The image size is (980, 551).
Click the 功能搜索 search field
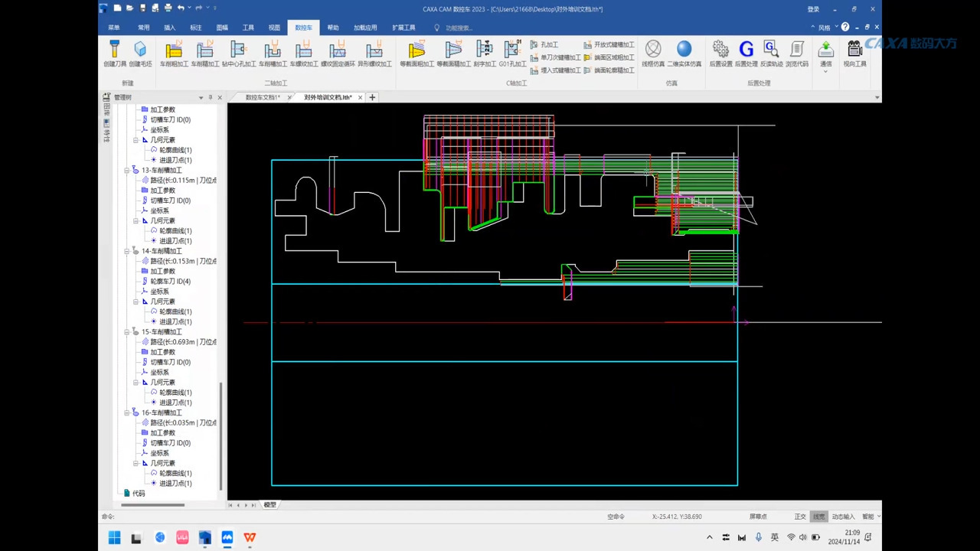pyautogui.click(x=459, y=28)
